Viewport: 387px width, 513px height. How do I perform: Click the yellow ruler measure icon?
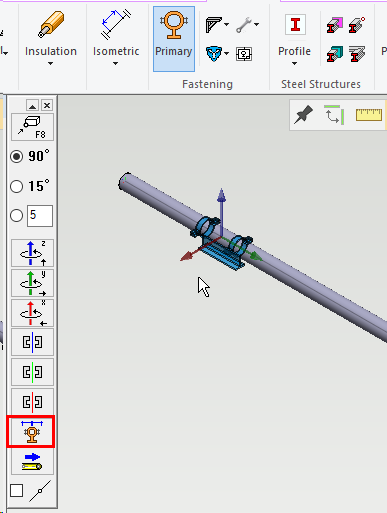[x=369, y=115]
